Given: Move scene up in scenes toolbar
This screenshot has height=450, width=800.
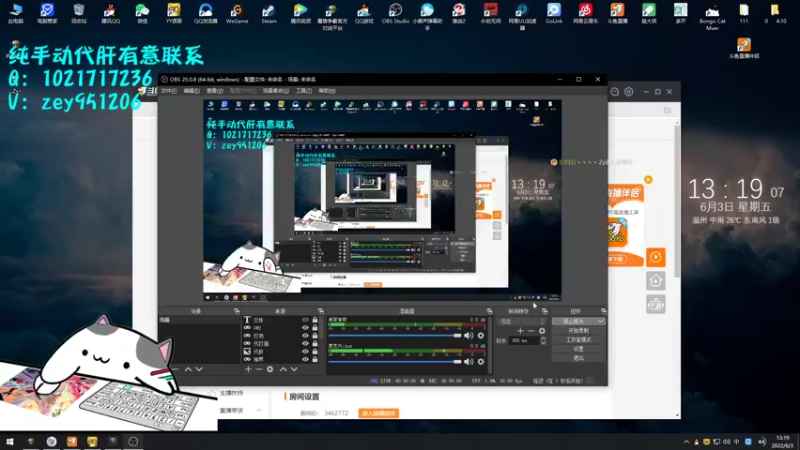Looking at the screenshot, I should point(188,369).
